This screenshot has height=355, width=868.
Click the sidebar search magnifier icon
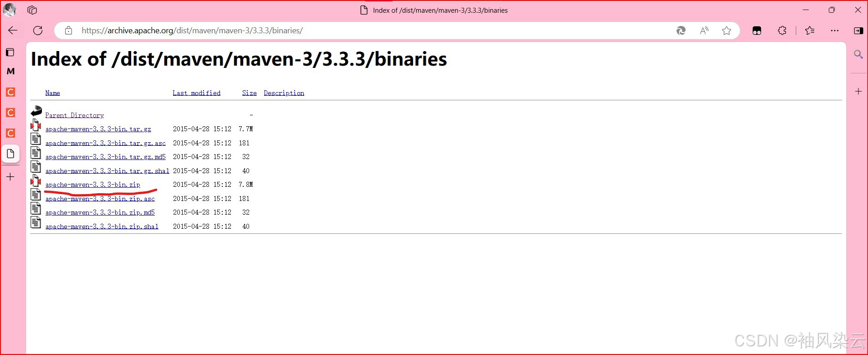click(x=858, y=55)
